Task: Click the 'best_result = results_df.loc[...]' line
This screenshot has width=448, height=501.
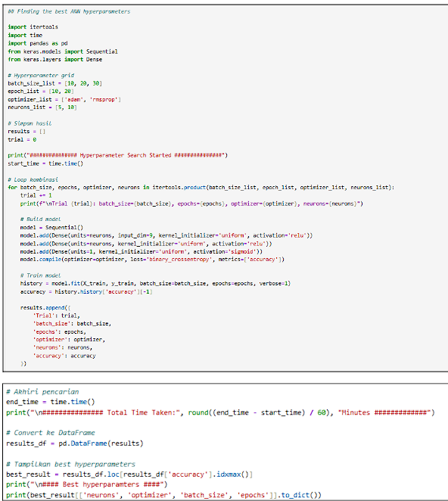Action: (x=129, y=475)
